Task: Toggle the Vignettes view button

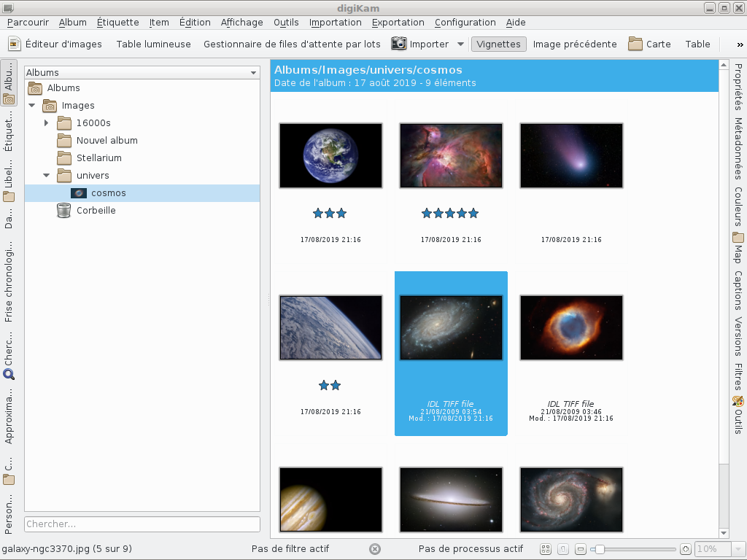Action: coord(498,44)
